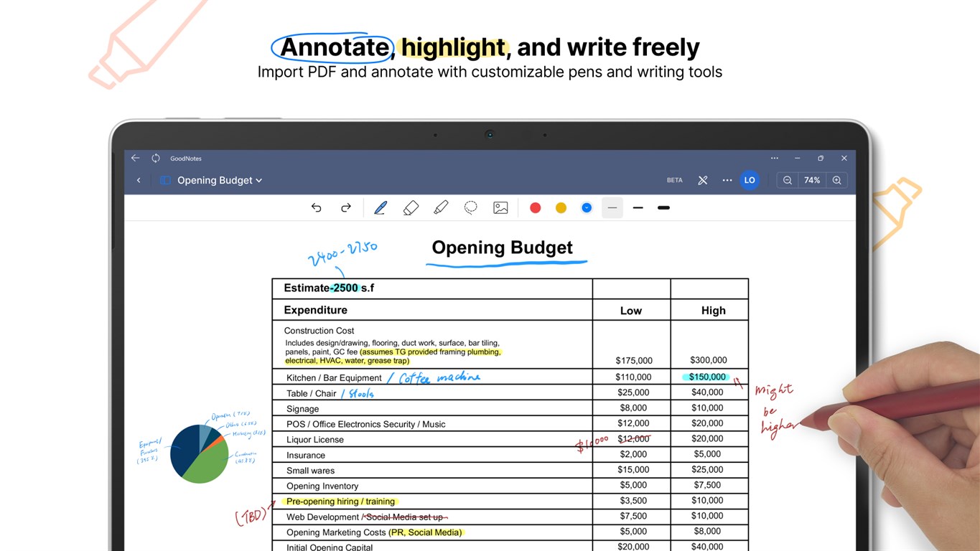Select the Pen tool
Viewport: 980px width, 551px height.
click(381, 208)
